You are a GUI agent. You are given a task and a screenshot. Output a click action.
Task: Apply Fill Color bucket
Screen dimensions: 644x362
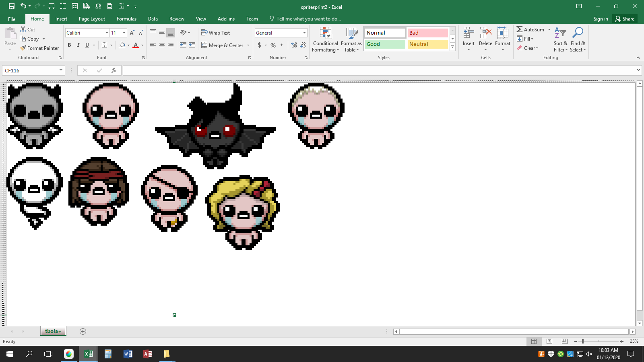click(x=122, y=45)
